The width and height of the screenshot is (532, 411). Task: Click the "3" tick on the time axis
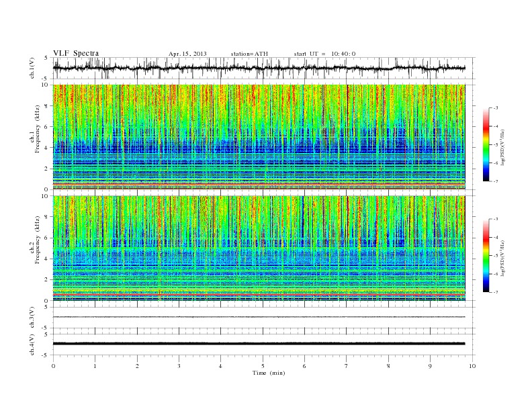tap(179, 366)
